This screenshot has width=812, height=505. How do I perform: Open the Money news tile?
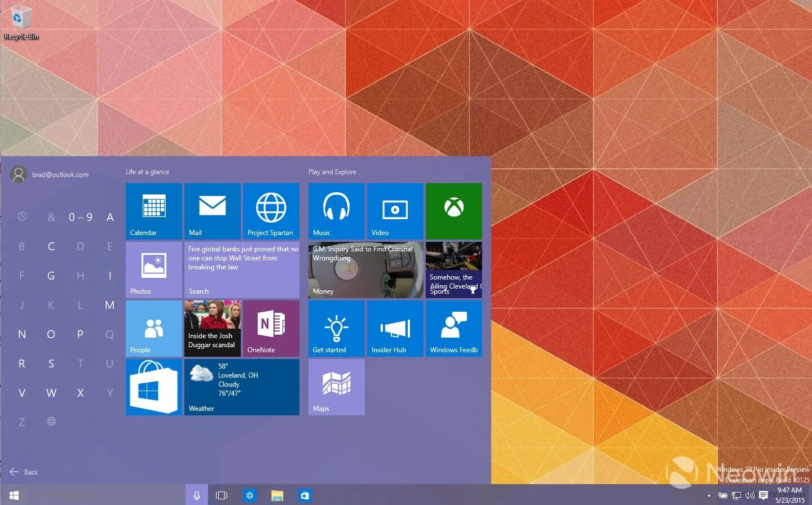coord(366,270)
